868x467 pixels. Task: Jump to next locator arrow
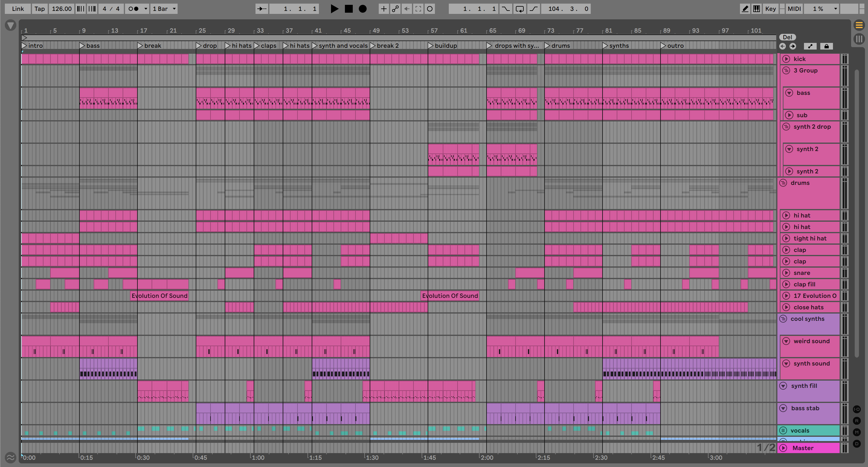pos(793,46)
